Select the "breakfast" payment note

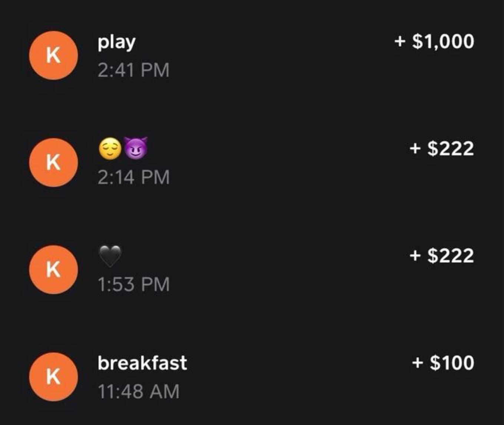[142, 363]
